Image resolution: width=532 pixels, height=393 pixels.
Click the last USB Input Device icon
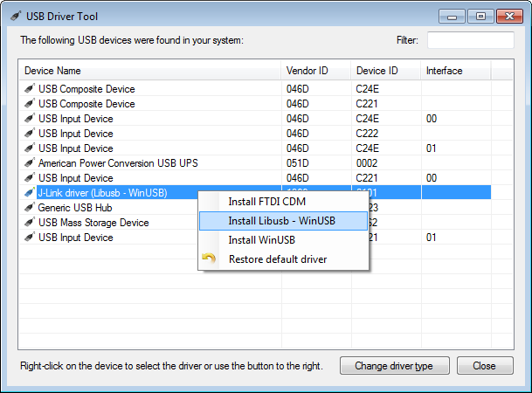29,238
